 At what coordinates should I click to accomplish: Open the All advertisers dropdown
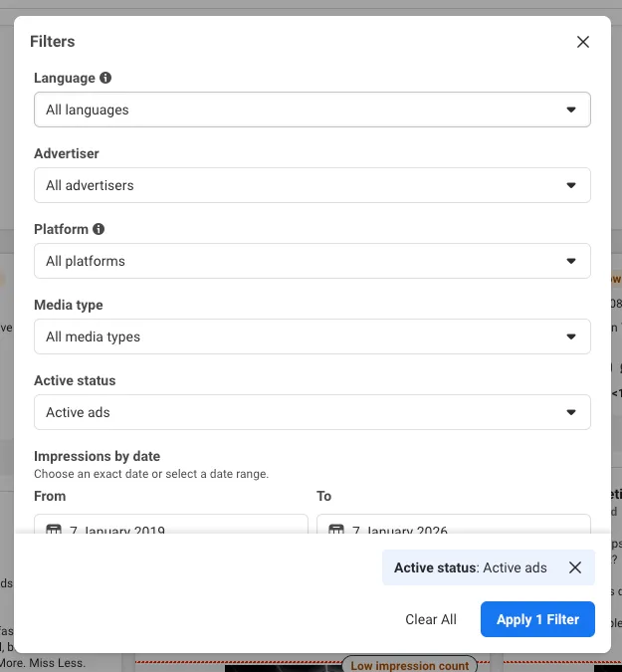pos(311,185)
